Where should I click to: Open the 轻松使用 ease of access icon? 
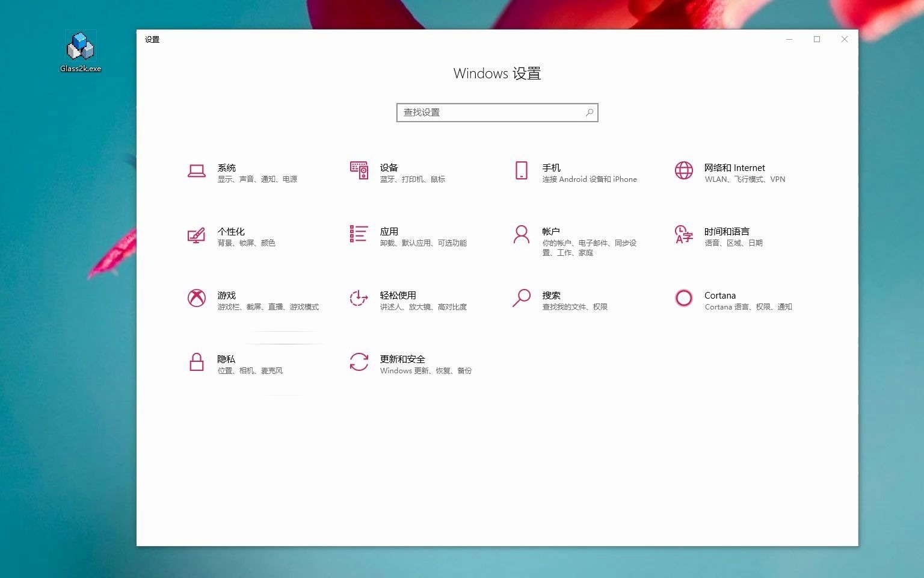click(359, 298)
